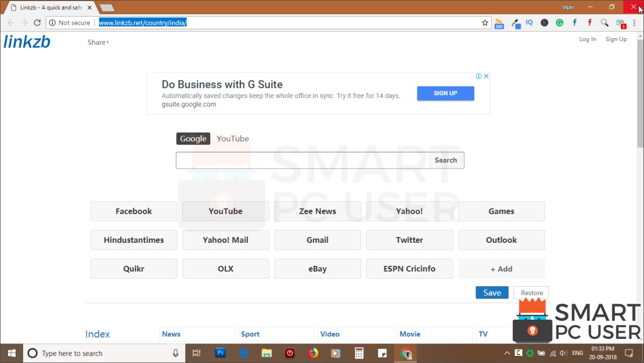
Task: Open the News category heading
Action: (x=171, y=334)
